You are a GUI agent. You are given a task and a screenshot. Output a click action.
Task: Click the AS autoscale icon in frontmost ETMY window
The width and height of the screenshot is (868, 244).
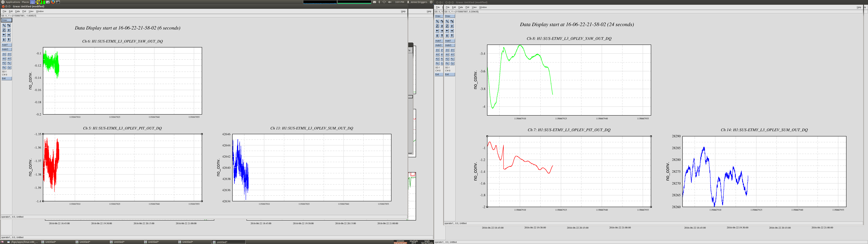coord(452,21)
